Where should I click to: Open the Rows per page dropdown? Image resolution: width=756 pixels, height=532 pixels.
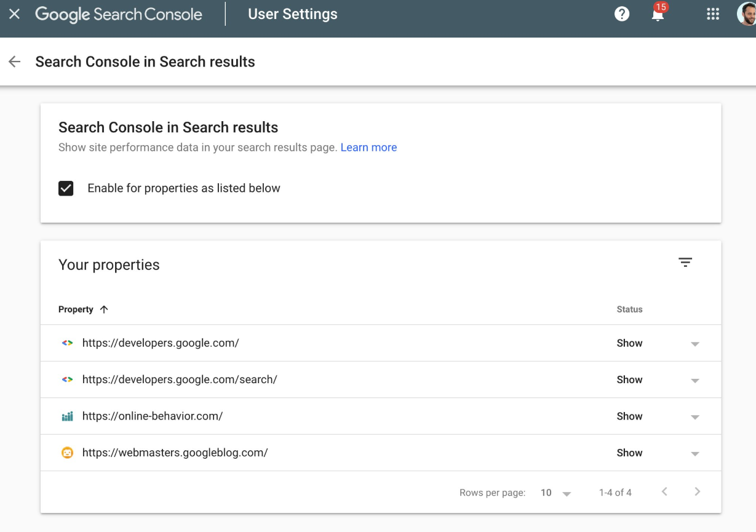pos(554,492)
